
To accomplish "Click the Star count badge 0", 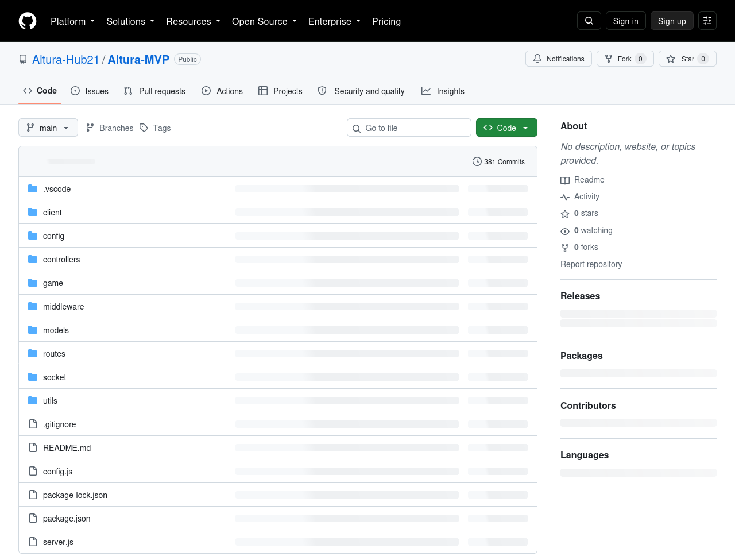I will pos(703,59).
